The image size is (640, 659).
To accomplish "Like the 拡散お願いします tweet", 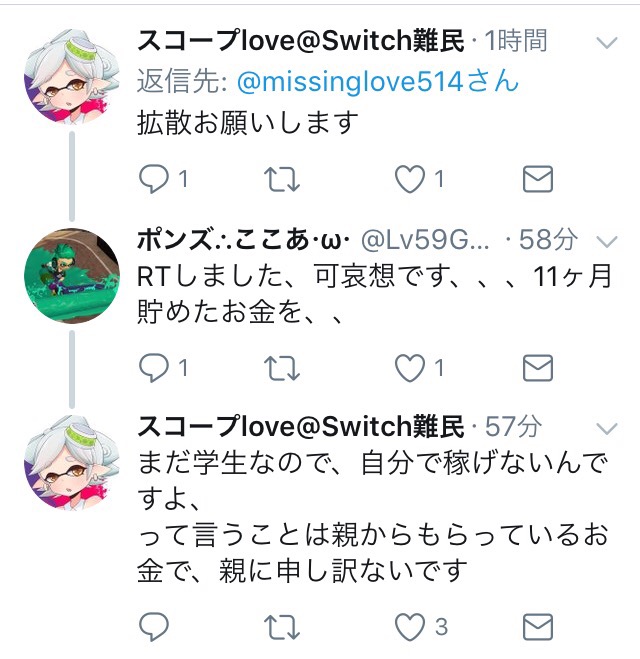I will pos(410,179).
